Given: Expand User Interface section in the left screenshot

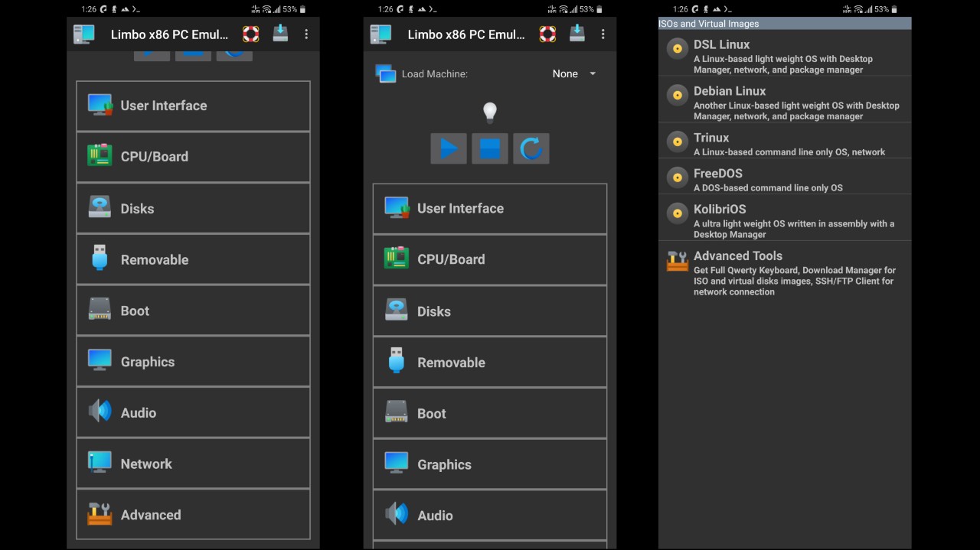Looking at the screenshot, I should (x=193, y=106).
